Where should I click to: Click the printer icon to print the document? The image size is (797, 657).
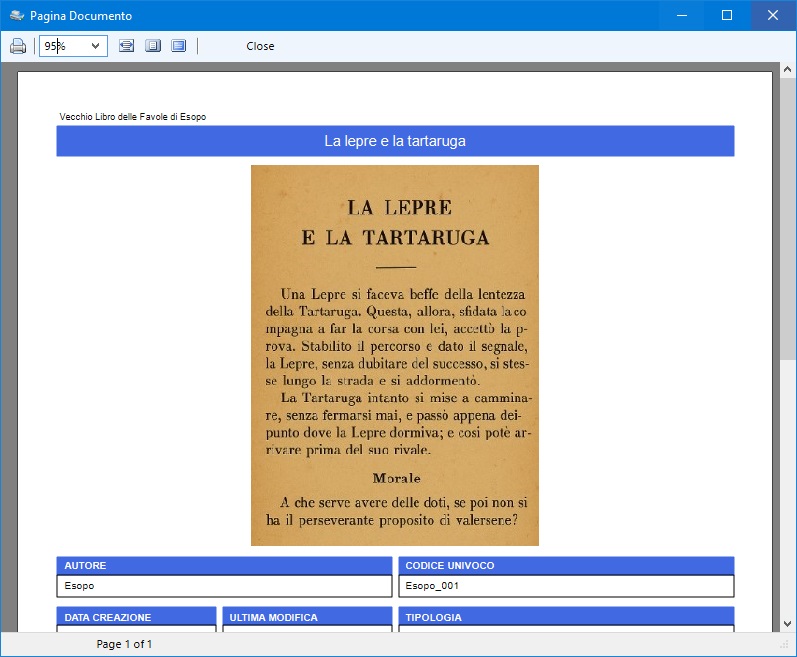click(17, 46)
